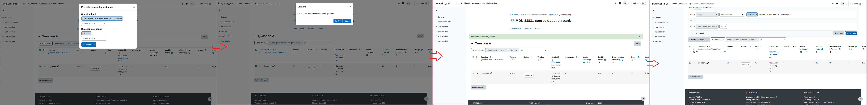Follow the 'Question' breadcrumb link on Question history page
The height and width of the screenshot is (105, 868).
[553, 15]
